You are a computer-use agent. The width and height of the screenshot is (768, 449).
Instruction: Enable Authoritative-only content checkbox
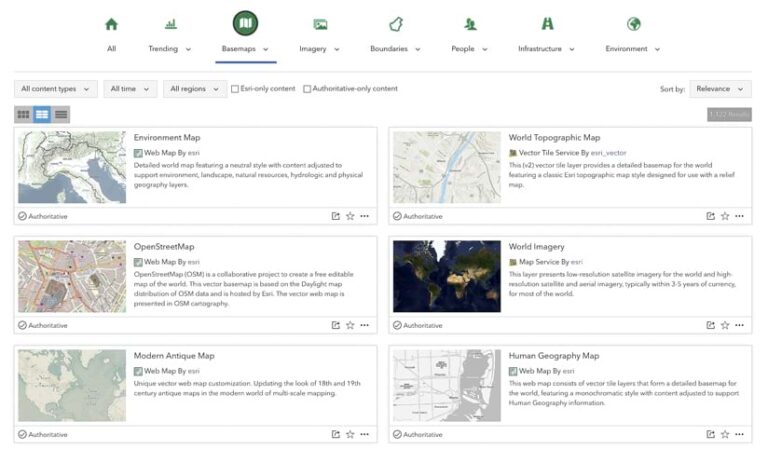[x=307, y=89]
